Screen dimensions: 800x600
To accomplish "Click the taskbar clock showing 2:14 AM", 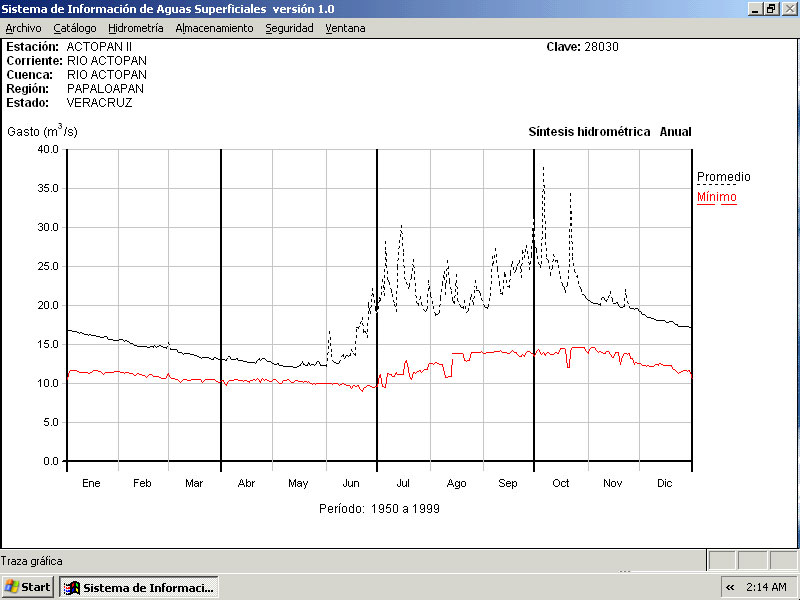I will (x=766, y=587).
